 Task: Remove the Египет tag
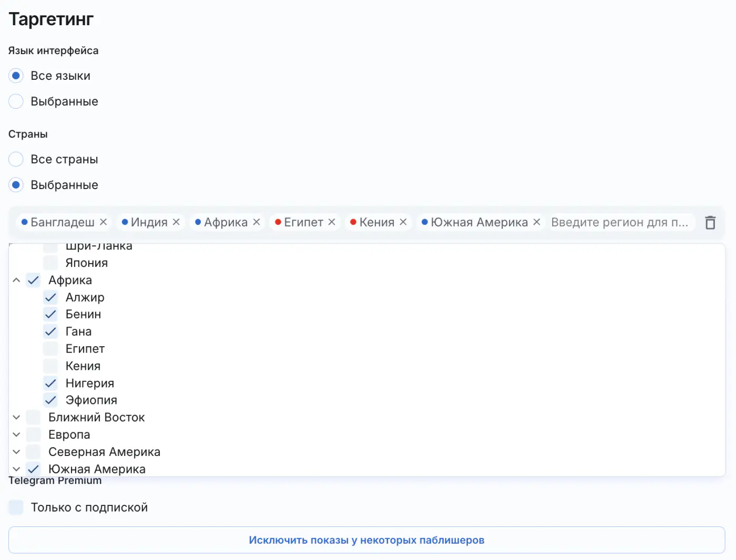332,222
